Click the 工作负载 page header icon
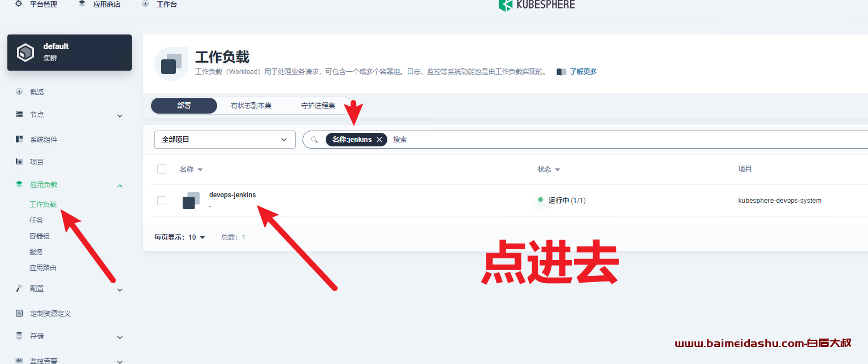Screen dimensions: 868x364 coord(171,64)
